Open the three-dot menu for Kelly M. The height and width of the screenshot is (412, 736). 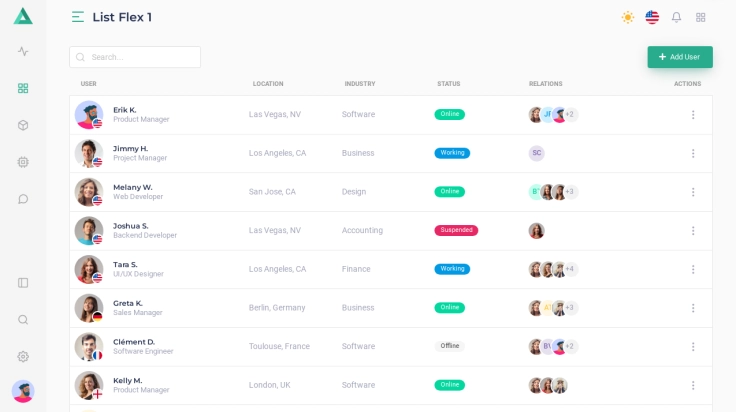(x=693, y=385)
